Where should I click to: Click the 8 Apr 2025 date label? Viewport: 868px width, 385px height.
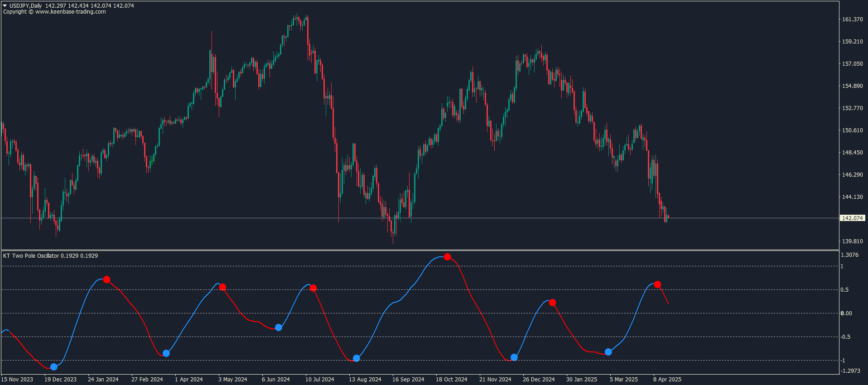coord(667,380)
